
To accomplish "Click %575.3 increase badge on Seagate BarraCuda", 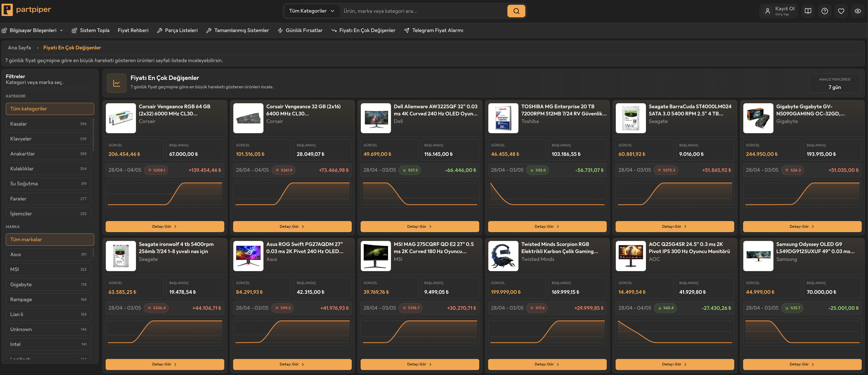I will (666, 170).
